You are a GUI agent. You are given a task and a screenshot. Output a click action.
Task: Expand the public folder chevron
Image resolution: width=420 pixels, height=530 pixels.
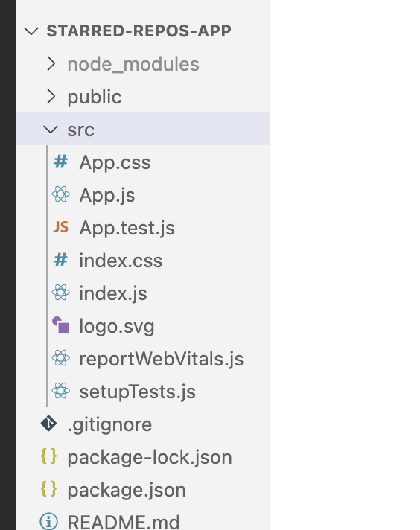tap(51, 96)
